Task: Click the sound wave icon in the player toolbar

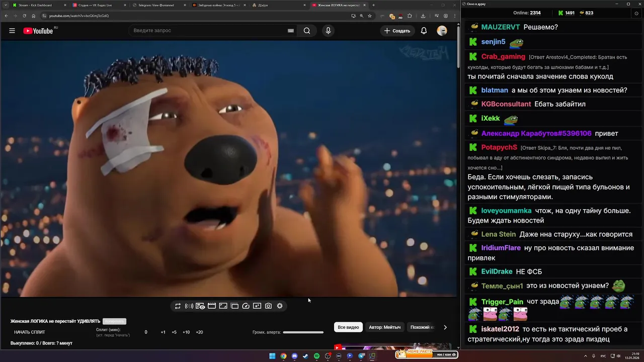Action: (x=189, y=306)
